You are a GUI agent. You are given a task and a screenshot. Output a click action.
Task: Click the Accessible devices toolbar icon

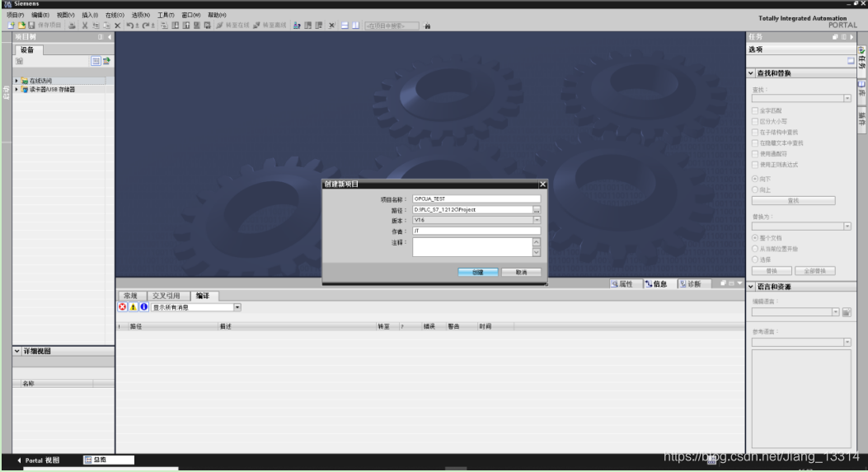point(297,26)
